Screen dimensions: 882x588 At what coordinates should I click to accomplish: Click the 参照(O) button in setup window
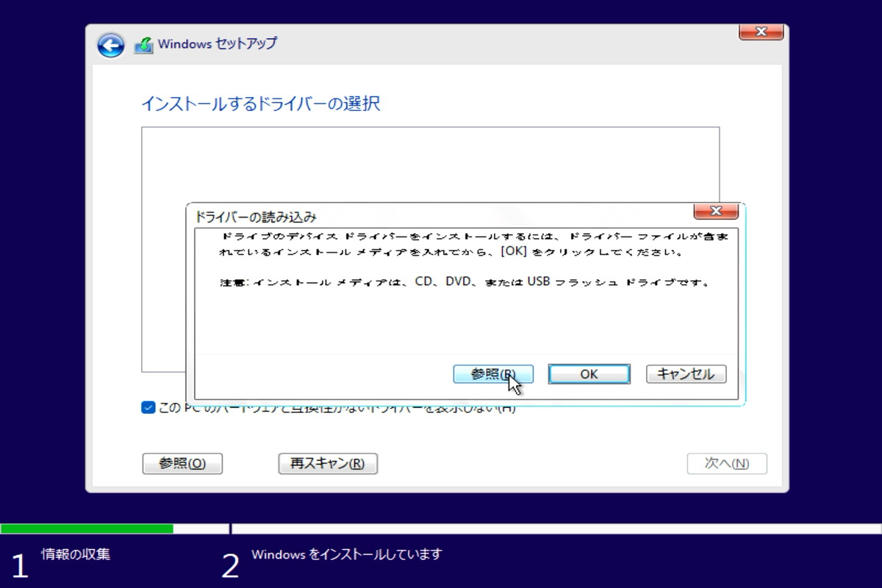pos(182,464)
